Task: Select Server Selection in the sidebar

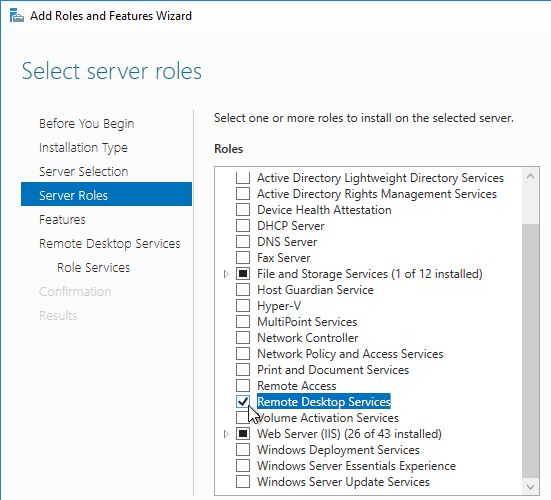Action: [x=84, y=171]
